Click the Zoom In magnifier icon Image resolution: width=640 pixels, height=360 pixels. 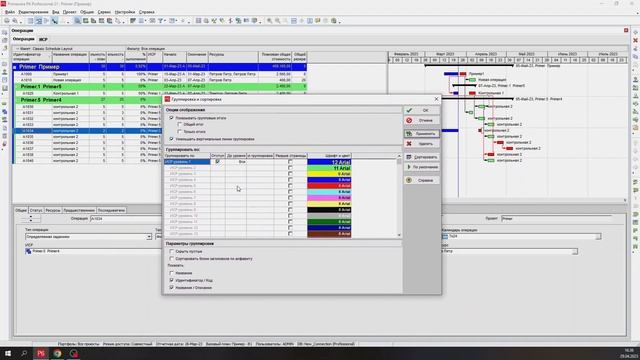[x=270, y=21]
